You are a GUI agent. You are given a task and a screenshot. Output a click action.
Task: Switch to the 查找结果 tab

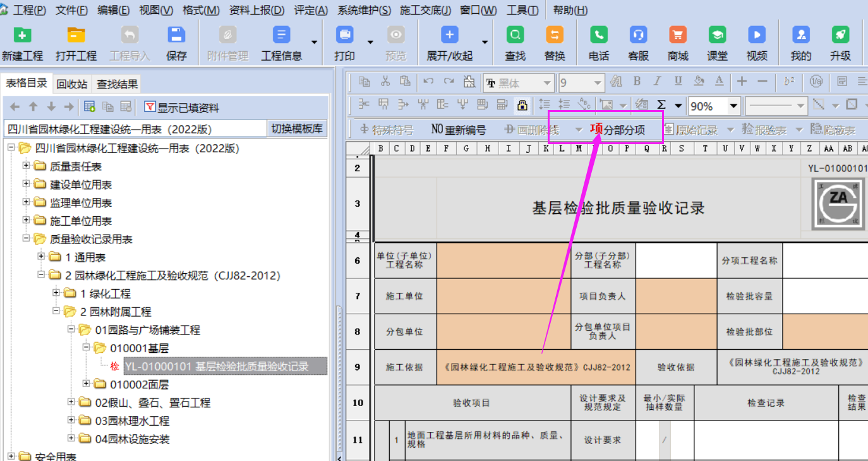pos(117,84)
